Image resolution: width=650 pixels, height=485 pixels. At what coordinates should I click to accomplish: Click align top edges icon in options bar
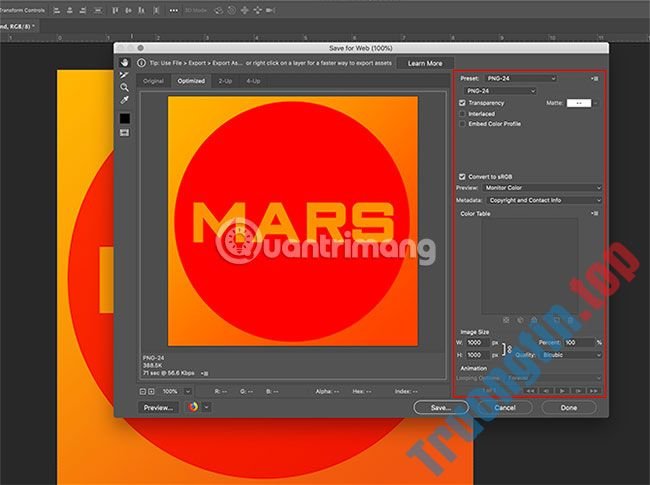[x=115, y=10]
